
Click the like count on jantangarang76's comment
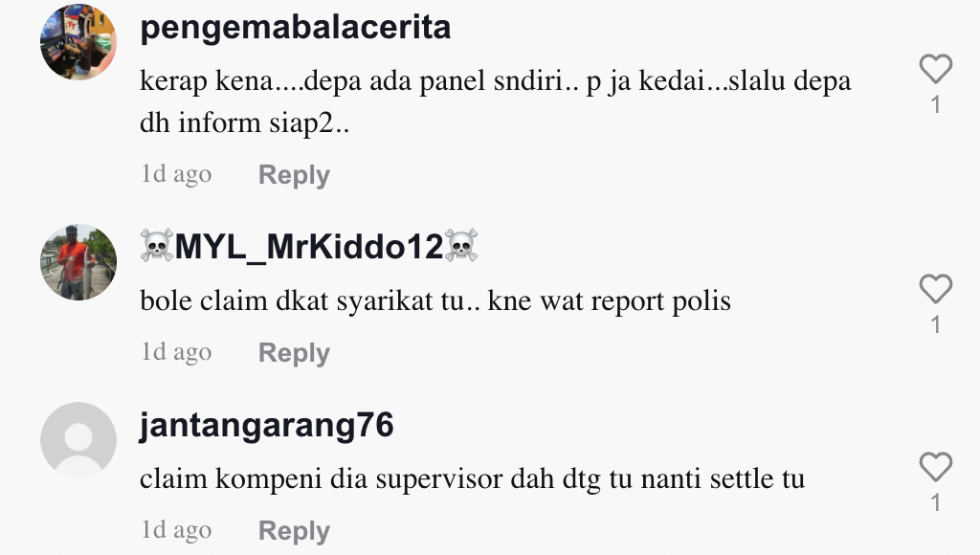click(x=936, y=502)
